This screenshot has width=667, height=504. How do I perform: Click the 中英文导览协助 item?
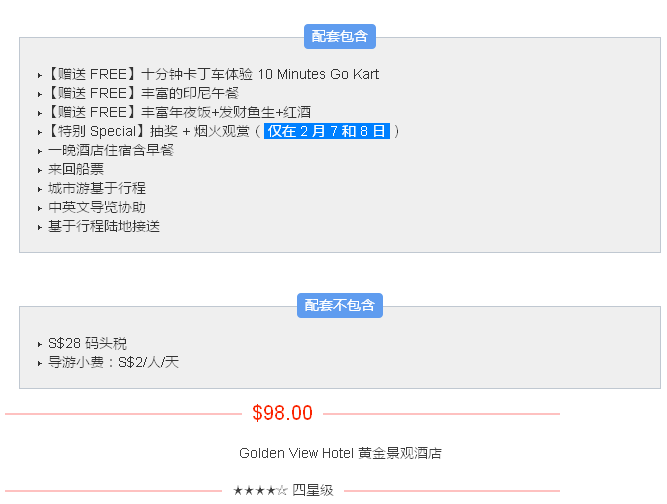pyautogui.click(x=97, y=207)
